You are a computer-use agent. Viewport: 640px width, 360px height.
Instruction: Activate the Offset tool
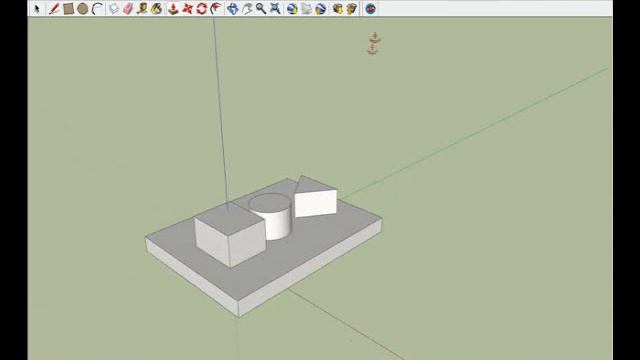[216, 9]
